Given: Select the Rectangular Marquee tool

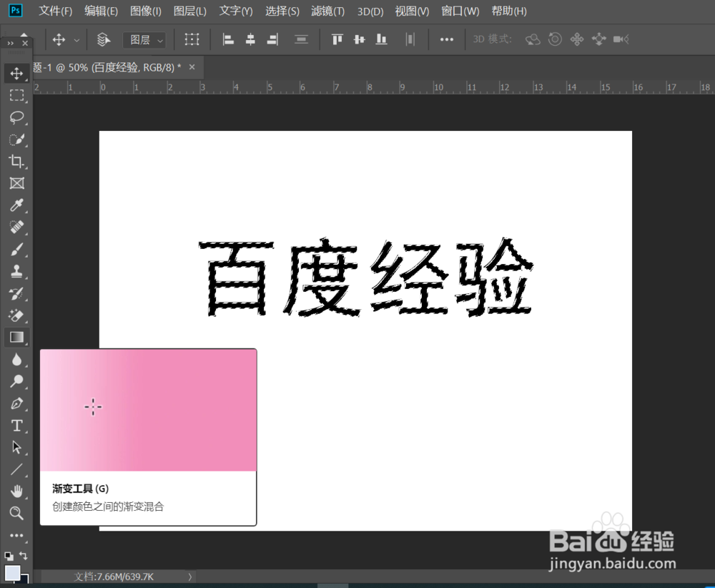Looking at the screenshot, I should click(17, 95).
